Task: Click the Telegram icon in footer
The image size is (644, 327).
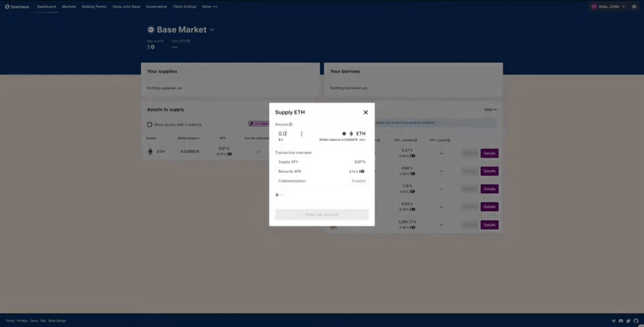Action: point(613,321)
